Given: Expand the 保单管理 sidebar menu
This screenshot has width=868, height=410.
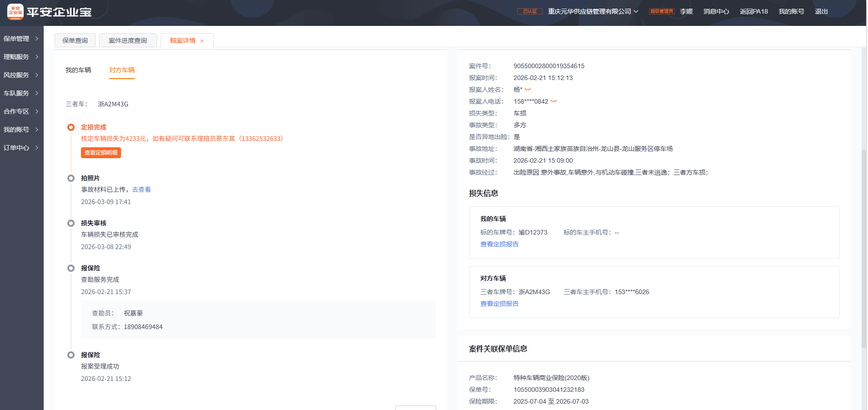Looking at the screenshot, I should pyautogui.click(x=21, y=39).
